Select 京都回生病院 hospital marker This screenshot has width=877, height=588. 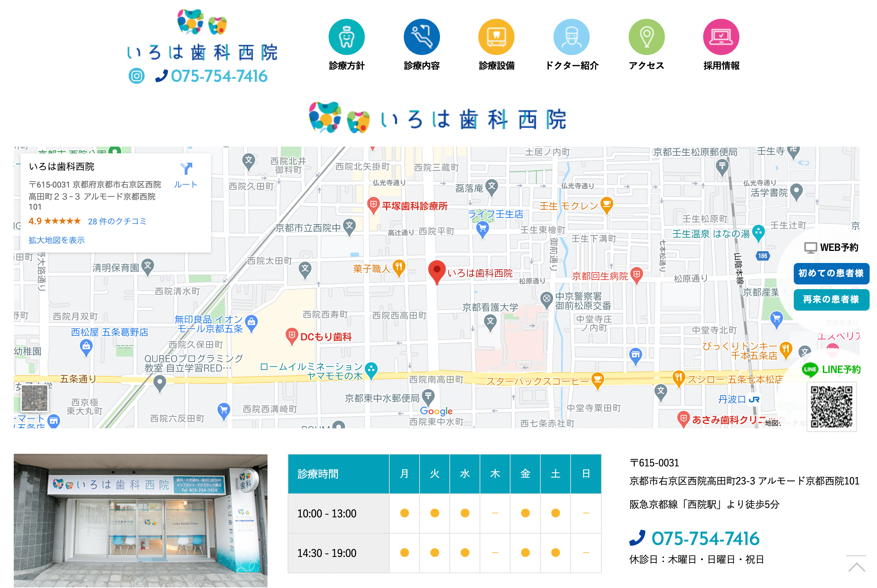[x=636, y=275]
